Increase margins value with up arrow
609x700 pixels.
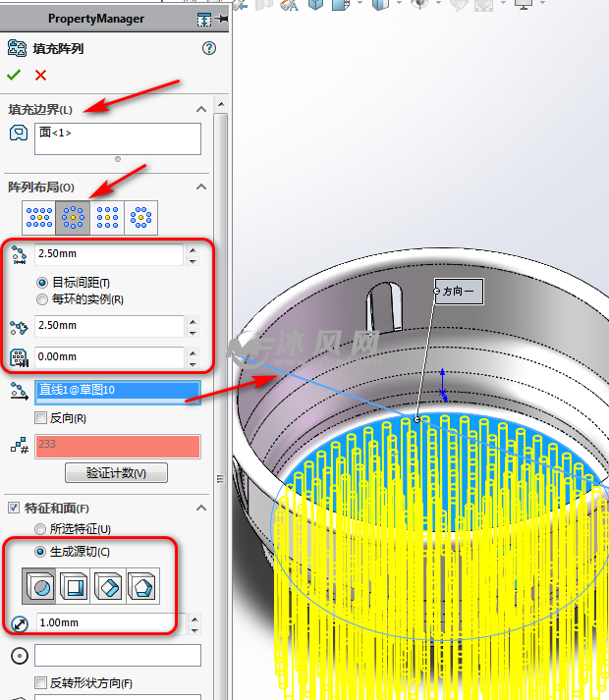coord(193,353)
